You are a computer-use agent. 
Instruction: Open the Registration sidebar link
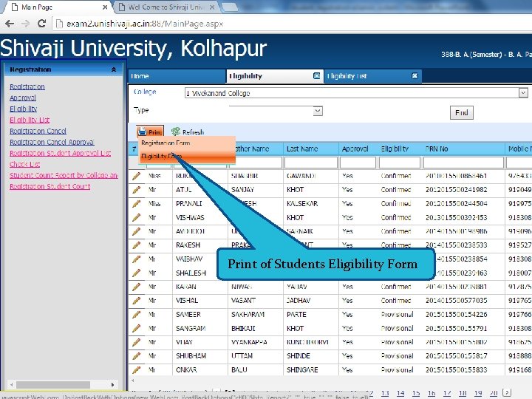click(x=27, y=86)
